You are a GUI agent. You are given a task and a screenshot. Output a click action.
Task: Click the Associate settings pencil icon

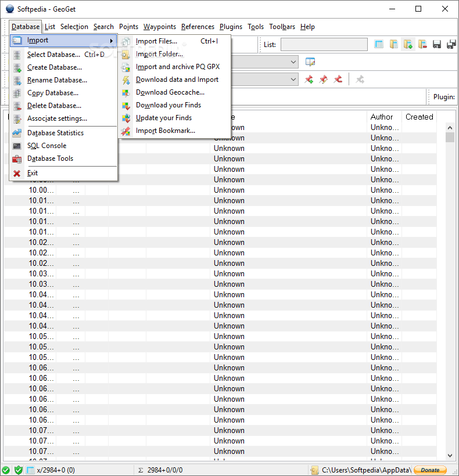click(17, 118)
